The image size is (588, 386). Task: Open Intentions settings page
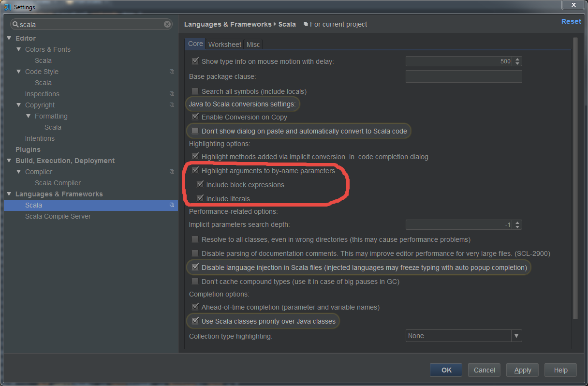[x=40, y=138]
